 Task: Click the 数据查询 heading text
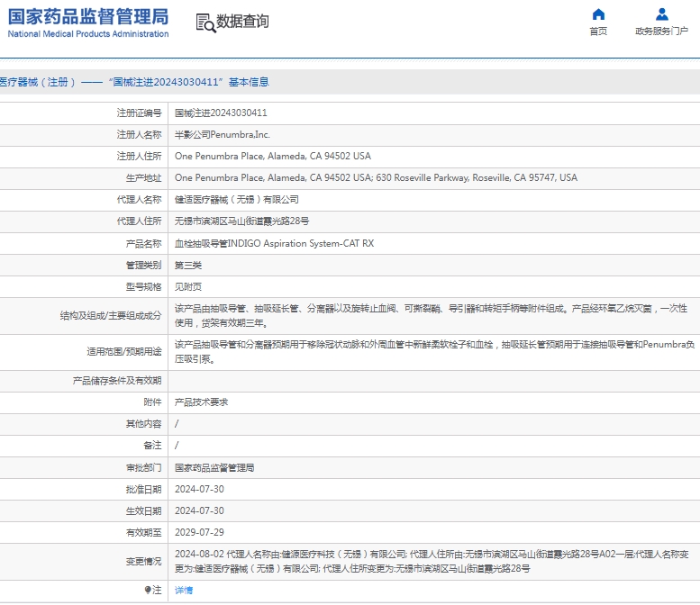(242, 21)
